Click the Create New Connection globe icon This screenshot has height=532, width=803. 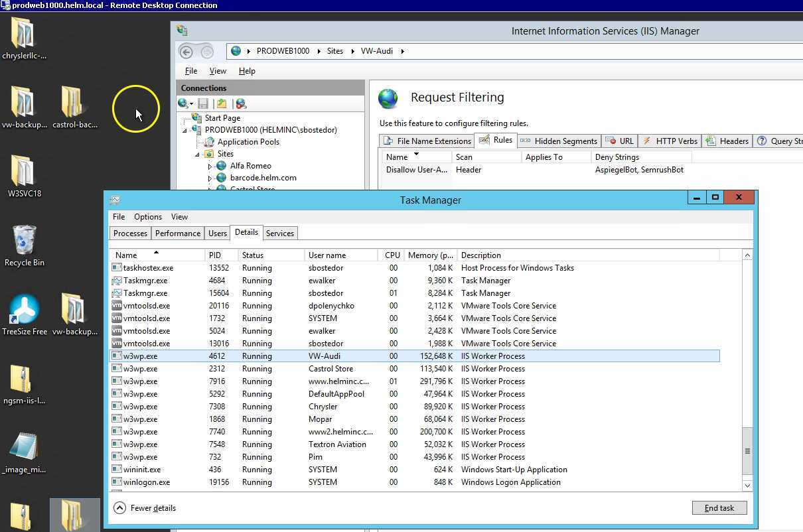click(x=181, y=103)
